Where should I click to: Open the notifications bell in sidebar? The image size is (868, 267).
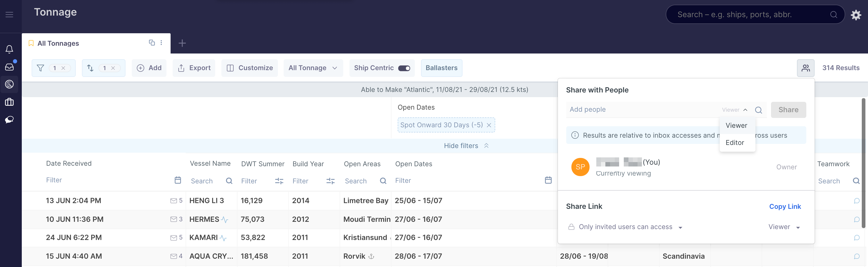[x=9, y=49]
